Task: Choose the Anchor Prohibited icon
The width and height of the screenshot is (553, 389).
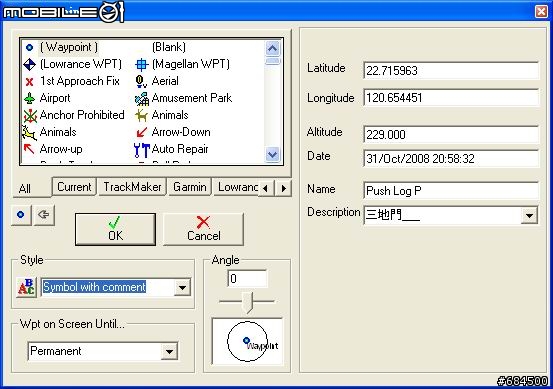Action: tap(30, 115)
